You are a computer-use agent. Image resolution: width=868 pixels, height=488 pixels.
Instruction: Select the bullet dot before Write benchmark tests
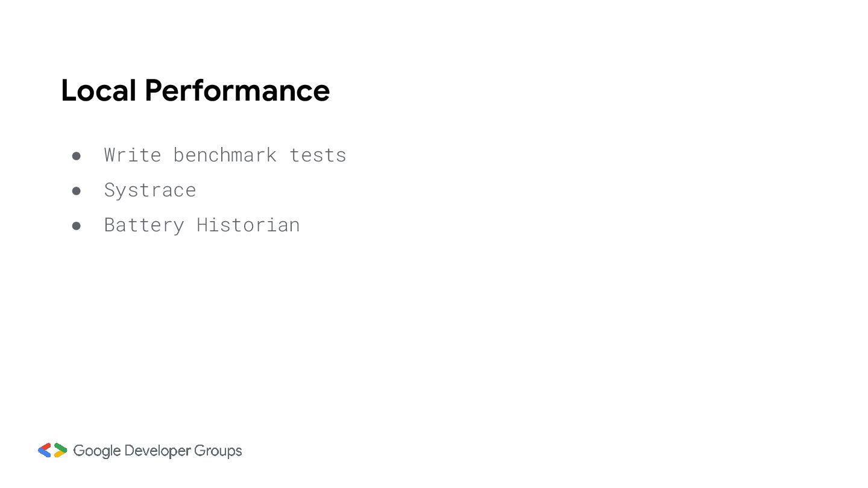(x=77, y=156)
